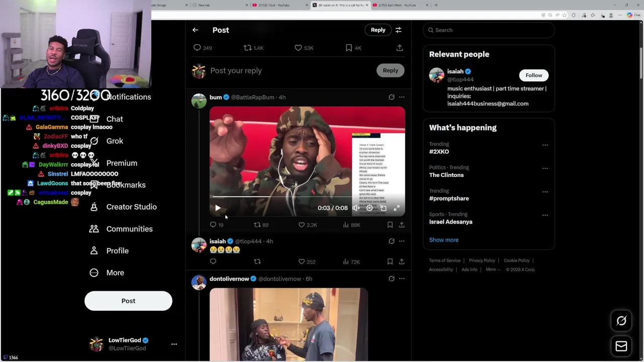Open replies on main post with 249 comments
Viewport: 644px width, 362px height.
tap(203, 48)
